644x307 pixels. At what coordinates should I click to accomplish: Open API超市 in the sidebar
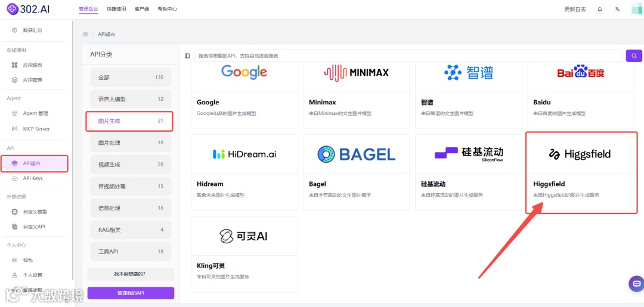pos(35,163)
